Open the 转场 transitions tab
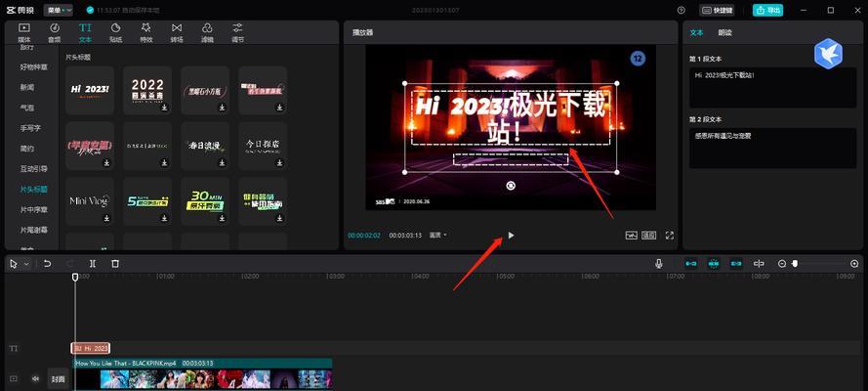868x391 pixels. 177,32
